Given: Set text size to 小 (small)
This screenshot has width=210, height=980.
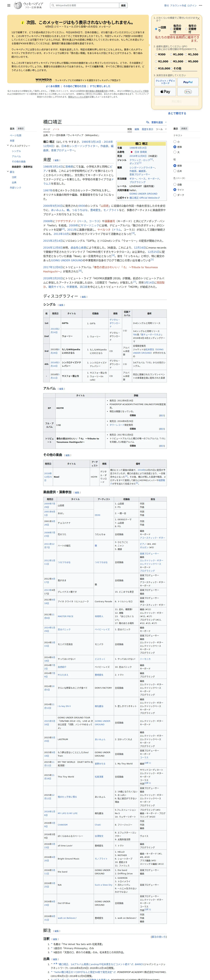Looking at the screenshot, I should tap(175, 141).
